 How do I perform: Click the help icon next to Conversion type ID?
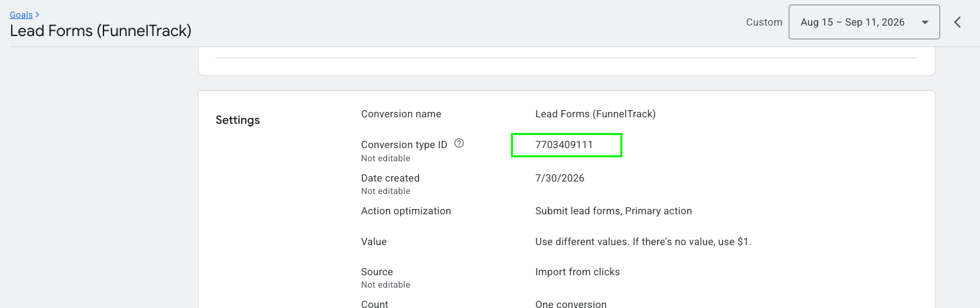[x=459, y=144]
